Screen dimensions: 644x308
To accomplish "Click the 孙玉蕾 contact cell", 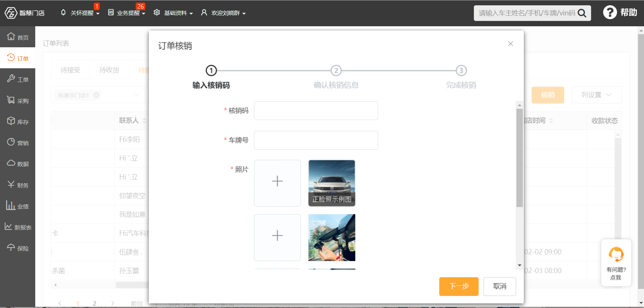I will [129, 270].
